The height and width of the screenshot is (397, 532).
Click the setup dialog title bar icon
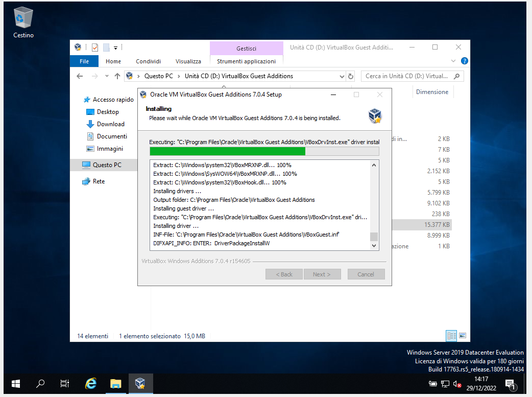[x=143, y=95]
